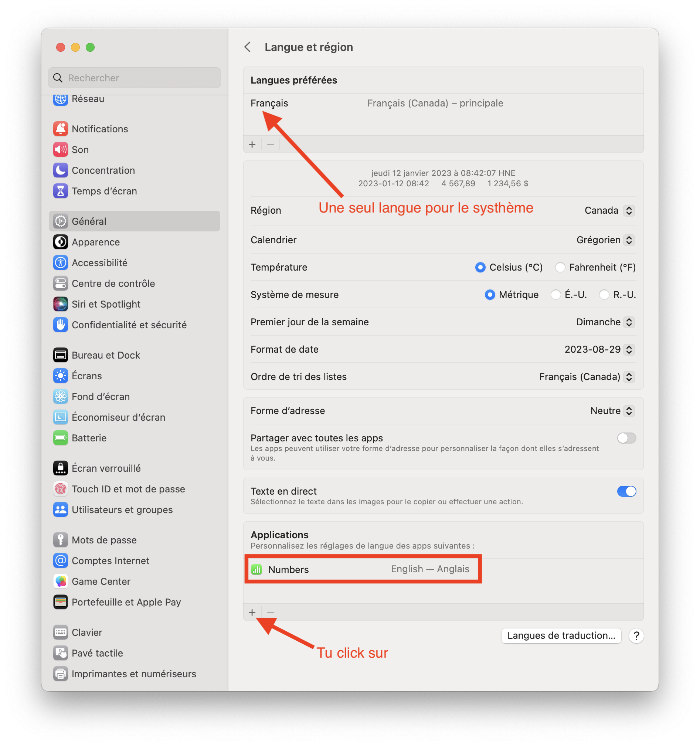Screen dimensions: 700x746
Task: Turn off Texte en direct switch
Action: point(626,491)
